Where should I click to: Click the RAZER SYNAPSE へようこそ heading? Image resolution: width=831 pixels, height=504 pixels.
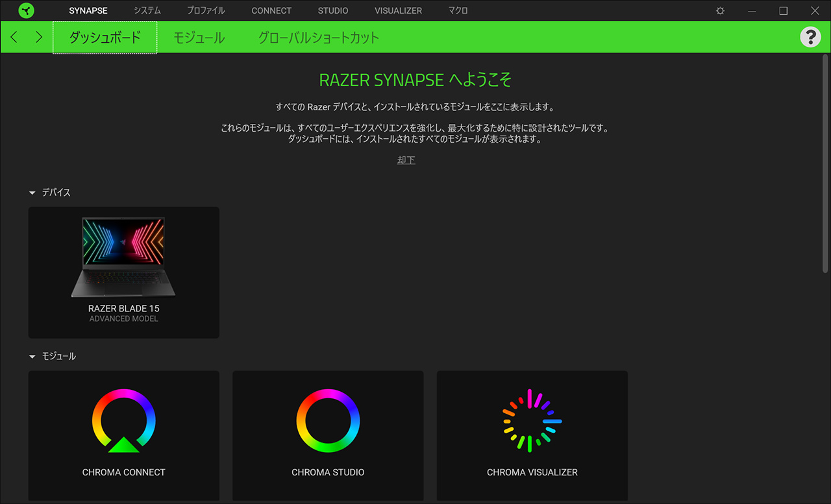pos(415,80)
